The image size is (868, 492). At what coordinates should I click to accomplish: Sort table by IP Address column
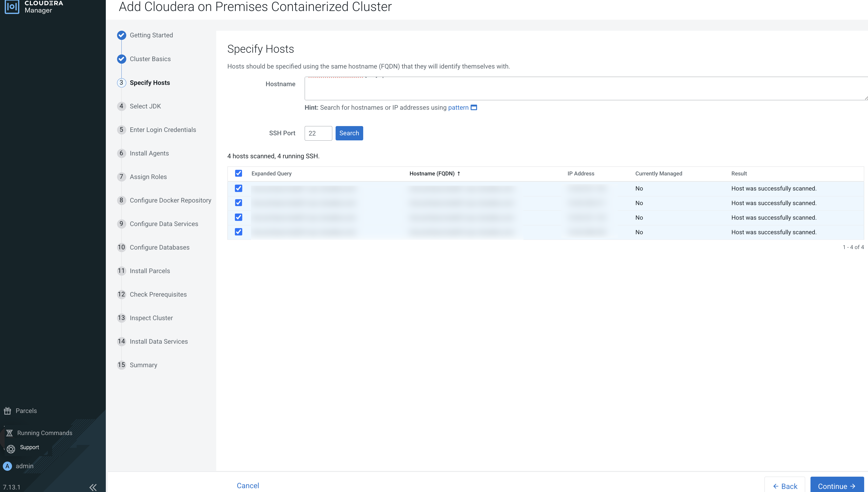[580, 173]
